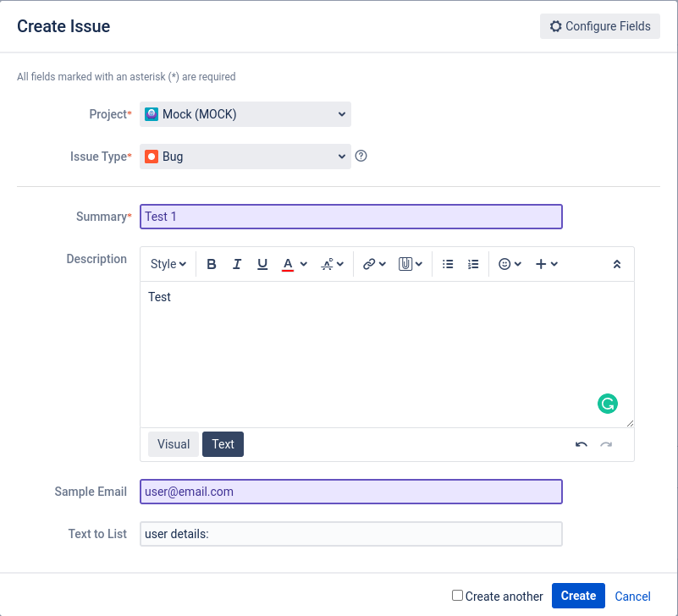Insert a bullet list

point(448,264)
